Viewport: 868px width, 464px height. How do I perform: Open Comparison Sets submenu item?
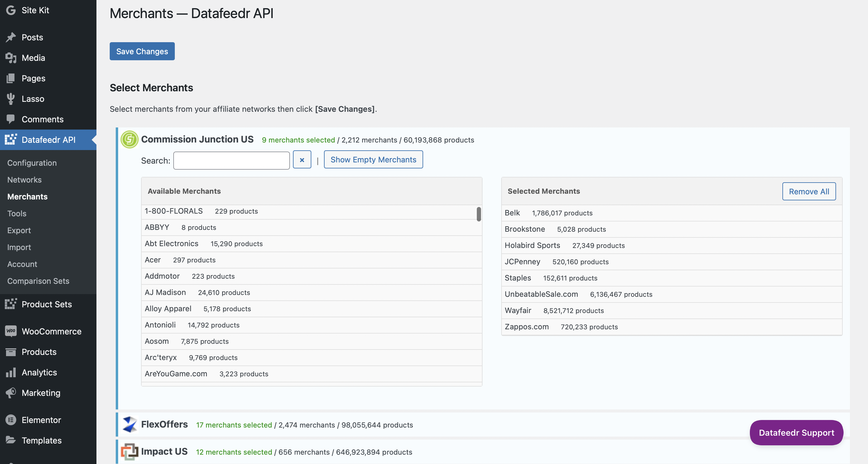pyautogui.click(x=38, y=281)
